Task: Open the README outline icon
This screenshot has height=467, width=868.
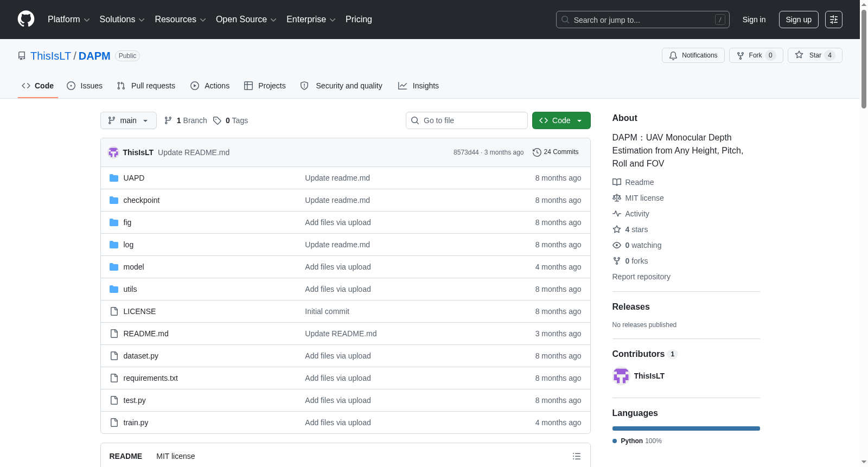Action: click(577, 456)
